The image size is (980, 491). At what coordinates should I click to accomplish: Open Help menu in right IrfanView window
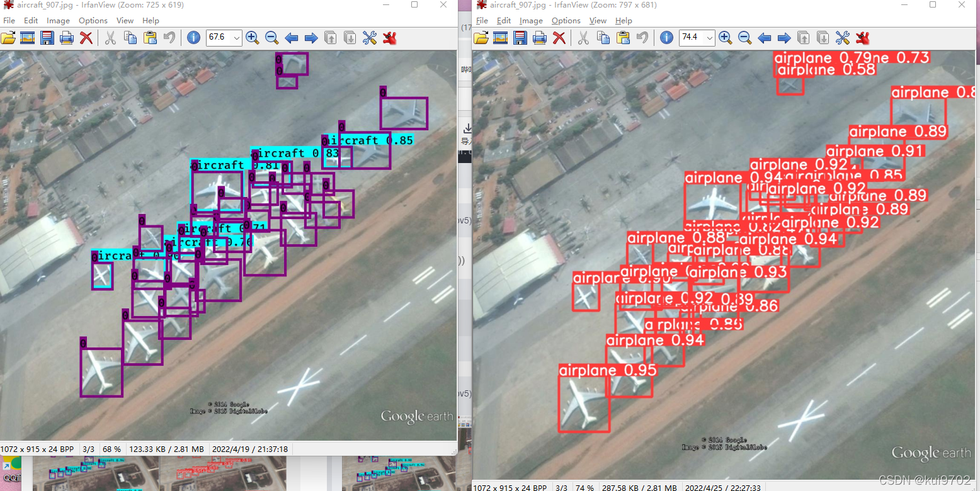click(x=624, y=21)
